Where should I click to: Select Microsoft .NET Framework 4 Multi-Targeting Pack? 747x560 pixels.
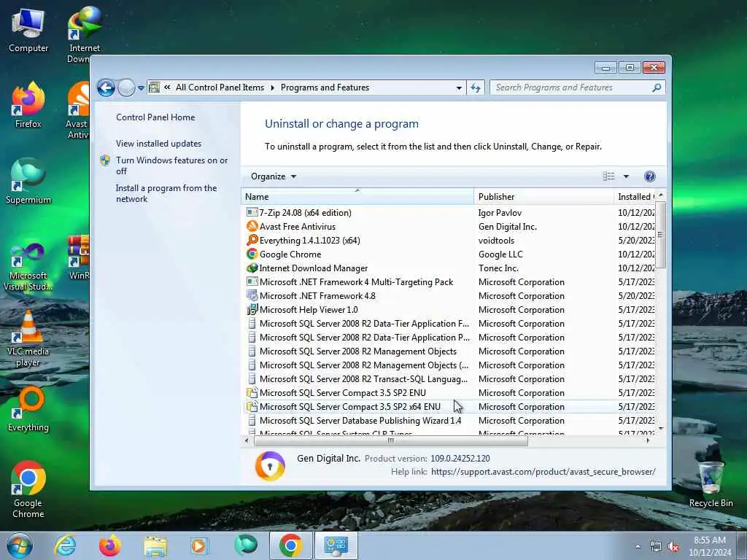[x=356, y=282]
